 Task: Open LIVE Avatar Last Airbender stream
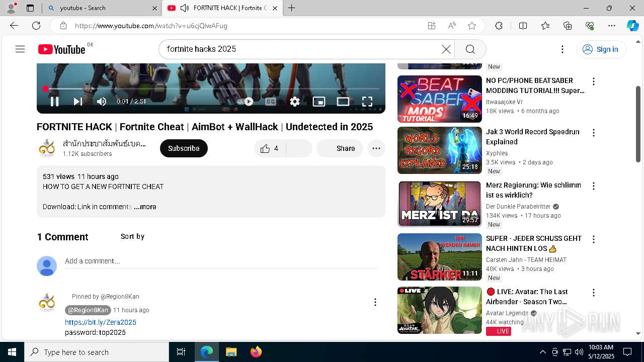[440, 310]
